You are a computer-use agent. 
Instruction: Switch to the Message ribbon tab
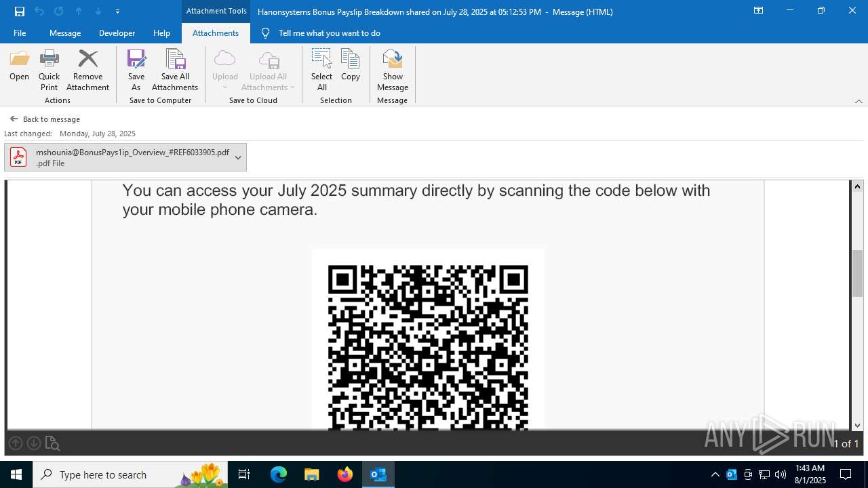[65, 33]
